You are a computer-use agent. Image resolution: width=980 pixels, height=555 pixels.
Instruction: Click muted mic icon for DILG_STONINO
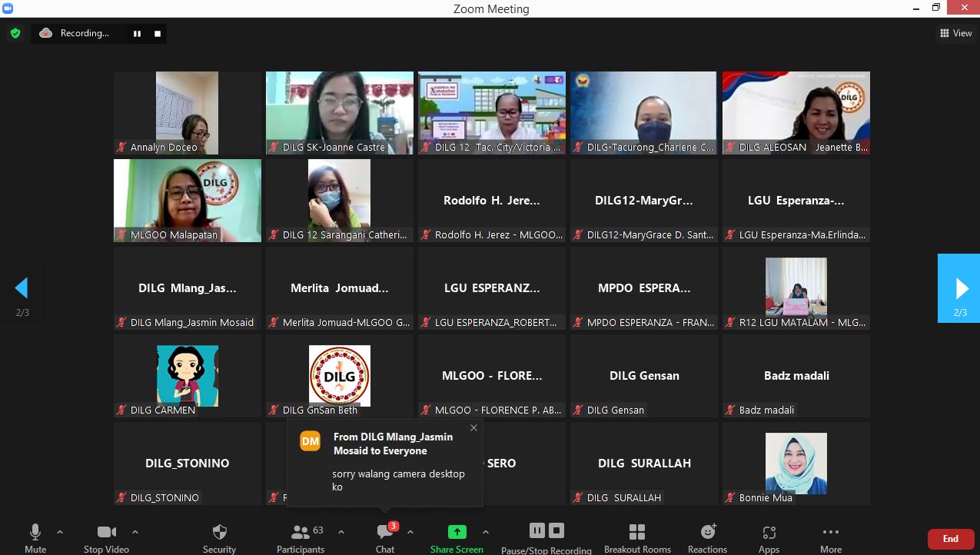tap(121, 497)
